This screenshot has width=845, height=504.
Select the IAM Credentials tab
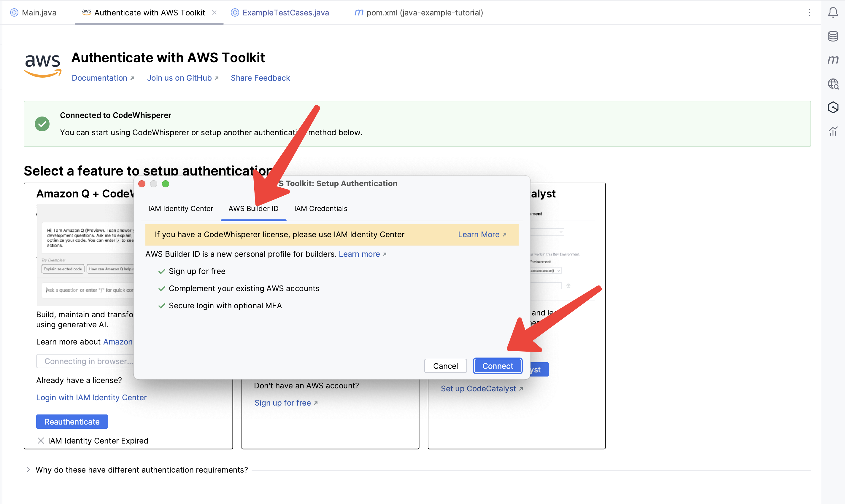point(320,208)
